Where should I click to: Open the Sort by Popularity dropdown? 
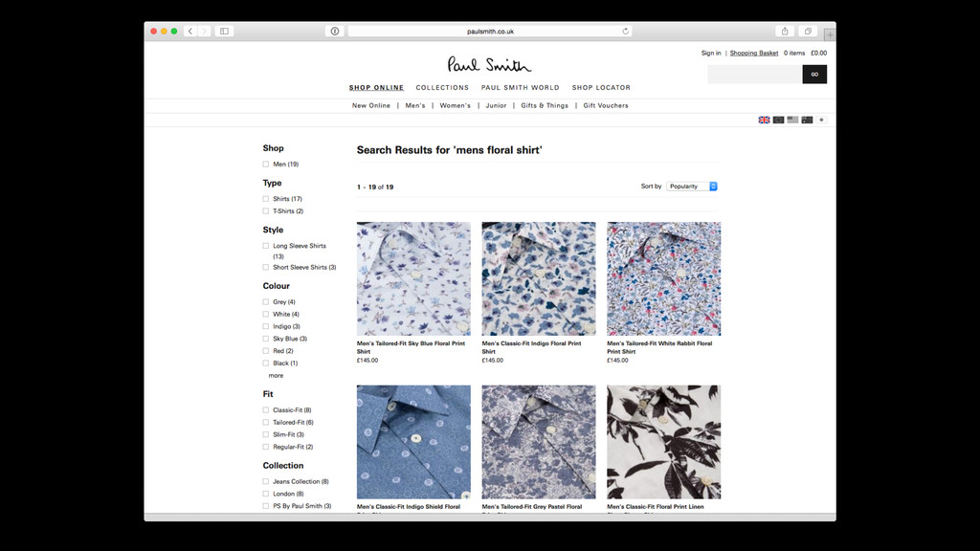pyautogui.click(x=692, y=187)
